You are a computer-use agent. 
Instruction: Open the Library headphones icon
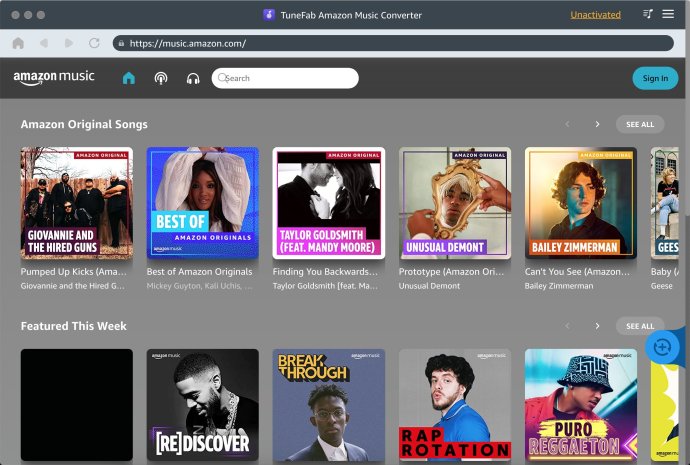point(193,78)
